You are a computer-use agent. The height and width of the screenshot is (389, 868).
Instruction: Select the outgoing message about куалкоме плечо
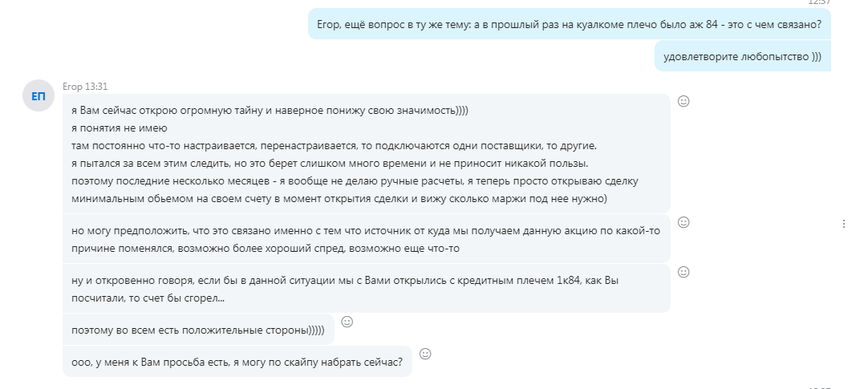[x=569, y=24]
